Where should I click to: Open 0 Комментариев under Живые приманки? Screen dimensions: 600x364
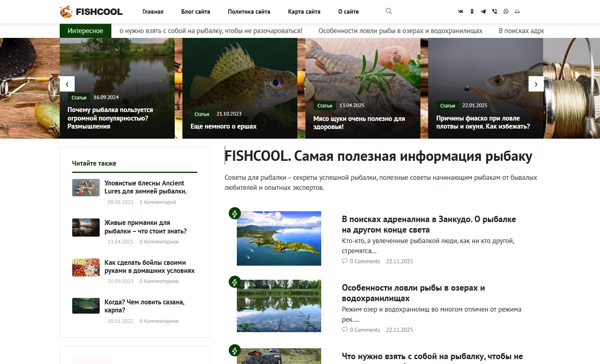coord(159,242)
